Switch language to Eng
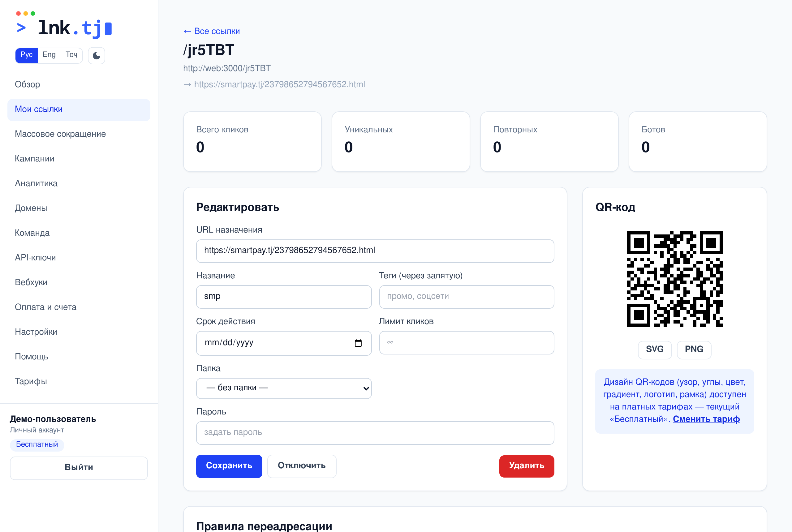Viewport: 792px width, 532px height. coord(49,55)
